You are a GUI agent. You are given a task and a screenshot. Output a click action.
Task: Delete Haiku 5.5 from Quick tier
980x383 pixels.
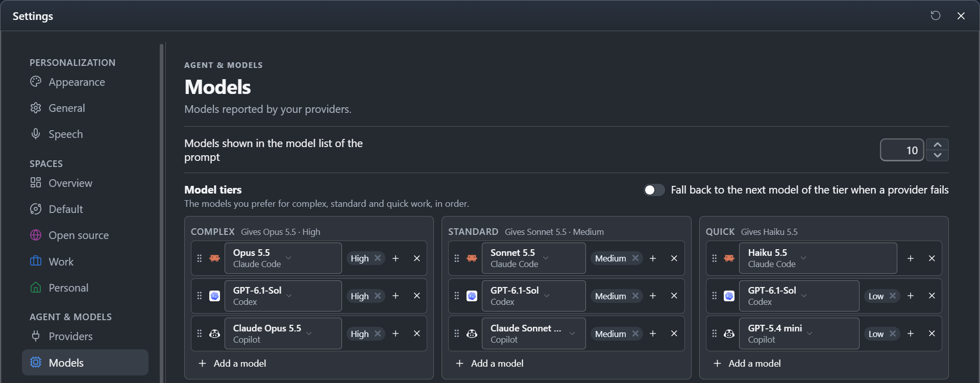click(x=932, y=258)
